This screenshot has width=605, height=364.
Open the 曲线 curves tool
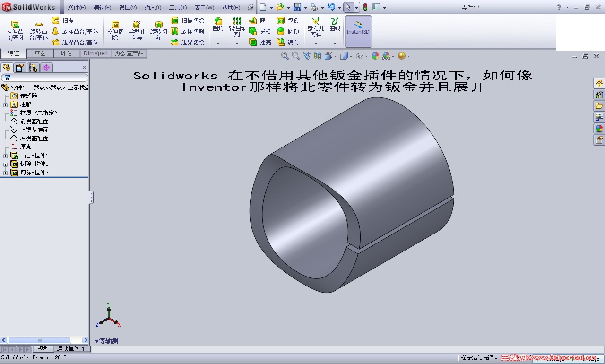click(x=335, y=25)
